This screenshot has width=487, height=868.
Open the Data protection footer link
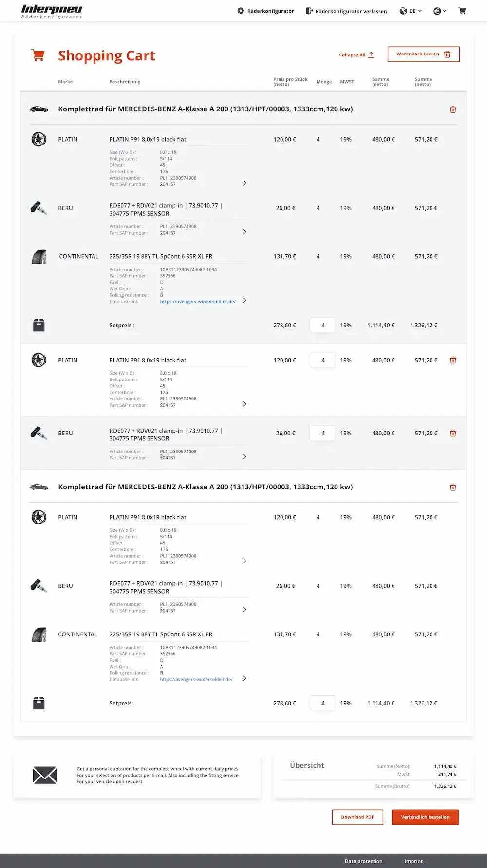pyautogui.click(x=363, y=861)
